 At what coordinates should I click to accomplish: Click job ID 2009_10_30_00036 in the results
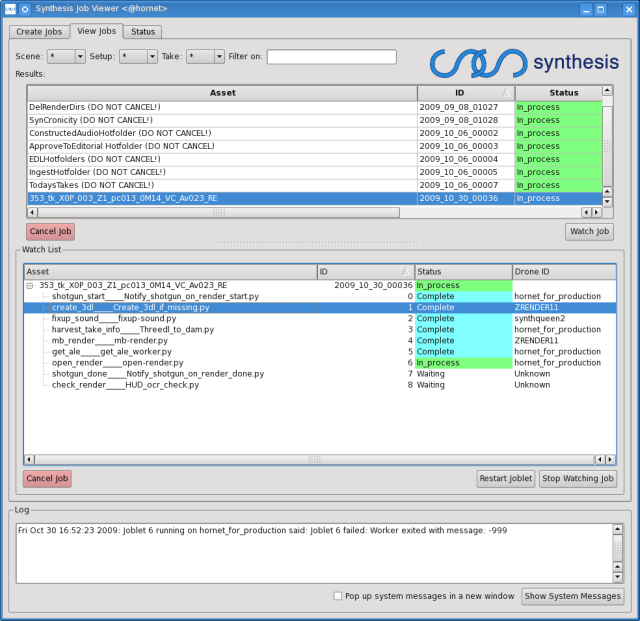[459, 198]
